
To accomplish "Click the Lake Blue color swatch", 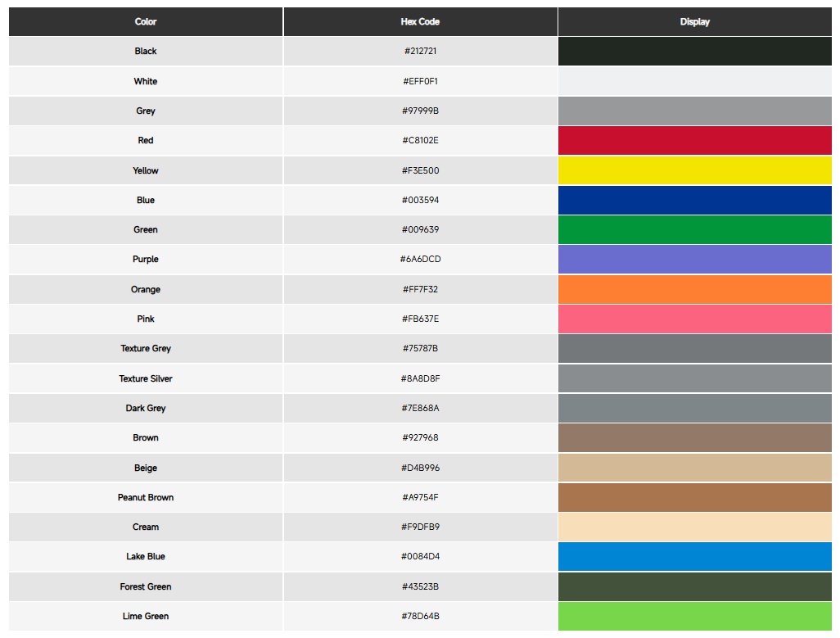I will tap(694, 557).
